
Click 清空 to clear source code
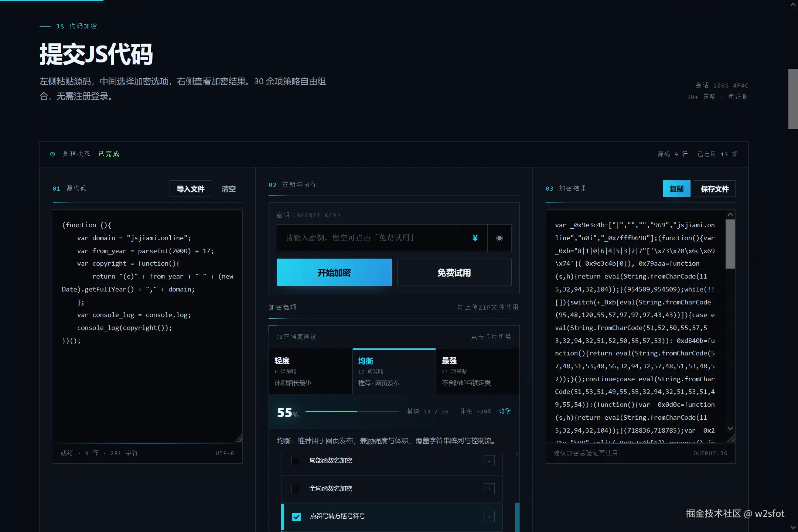click(228, 189)
